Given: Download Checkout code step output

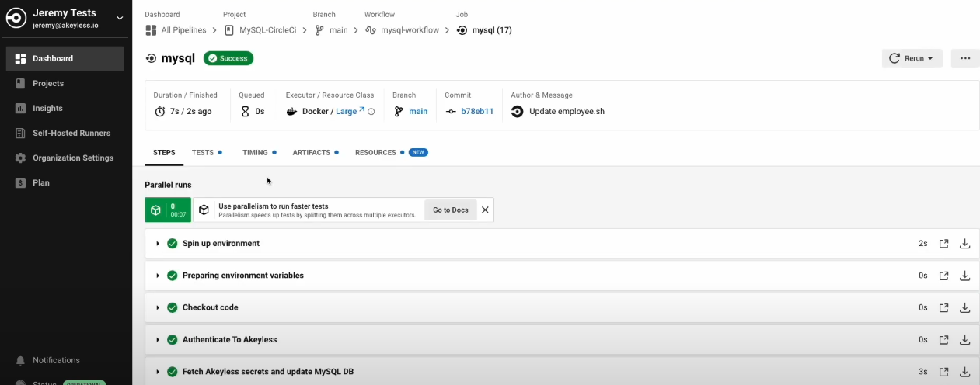Looking at the screenshot, I should 964,307.
